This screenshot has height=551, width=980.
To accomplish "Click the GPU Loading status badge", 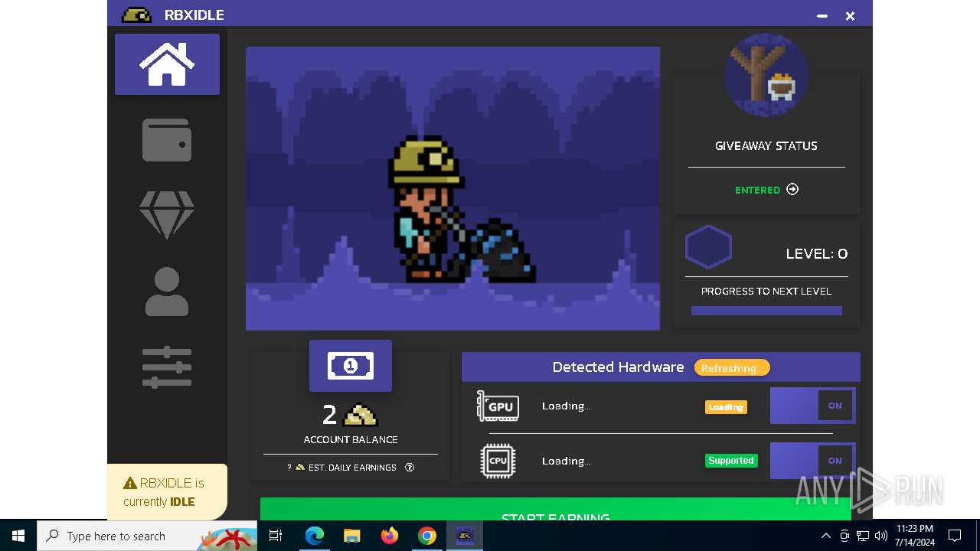I will [726, 407].
